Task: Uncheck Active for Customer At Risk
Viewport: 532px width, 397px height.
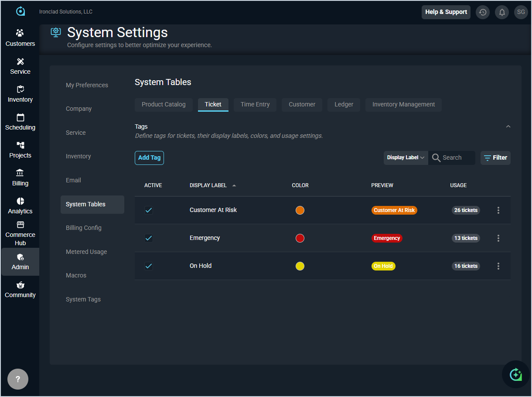Action: pos(149,210)
